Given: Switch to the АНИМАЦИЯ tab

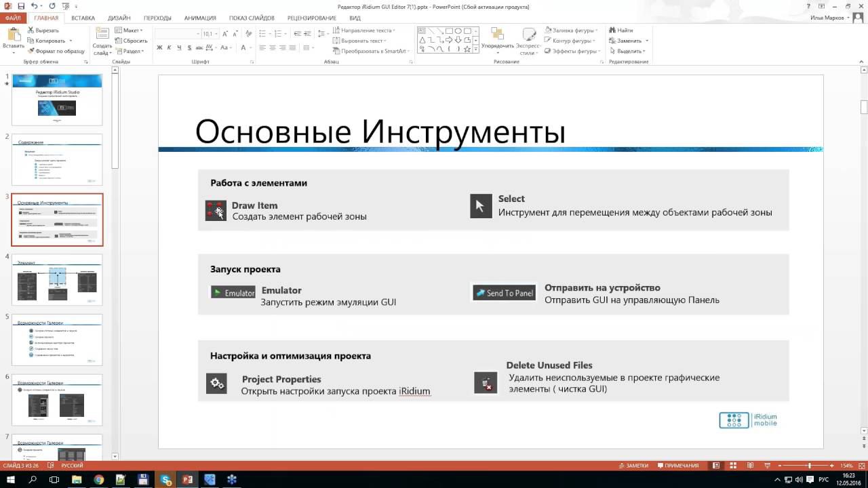Looking at the screenshot, I should coord(200,18).
